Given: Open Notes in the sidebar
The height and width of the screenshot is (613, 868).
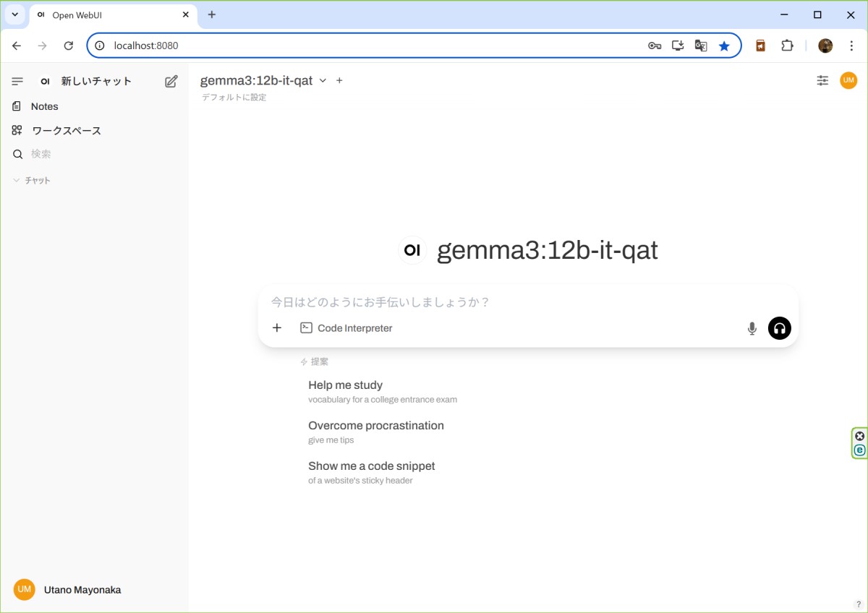Looking at the screenshot, I should [x=44, y=106].
